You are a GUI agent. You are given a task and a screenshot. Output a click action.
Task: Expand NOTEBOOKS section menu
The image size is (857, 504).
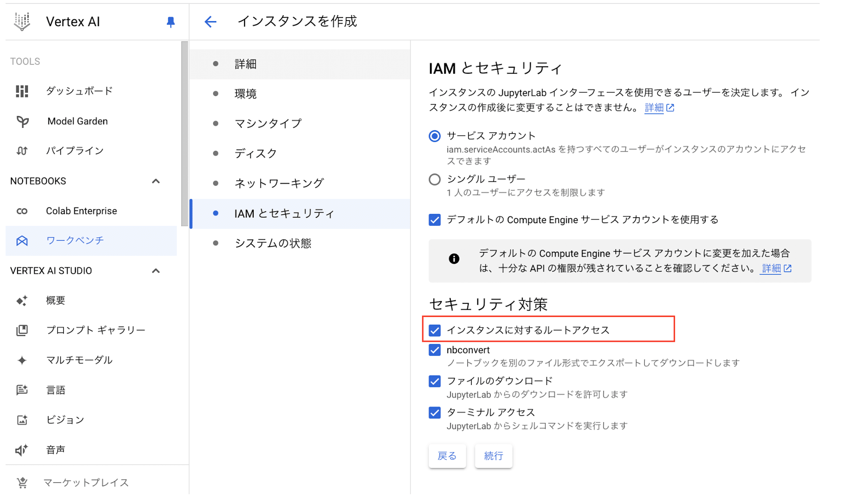pyautogui.click(x=156, y=180)
